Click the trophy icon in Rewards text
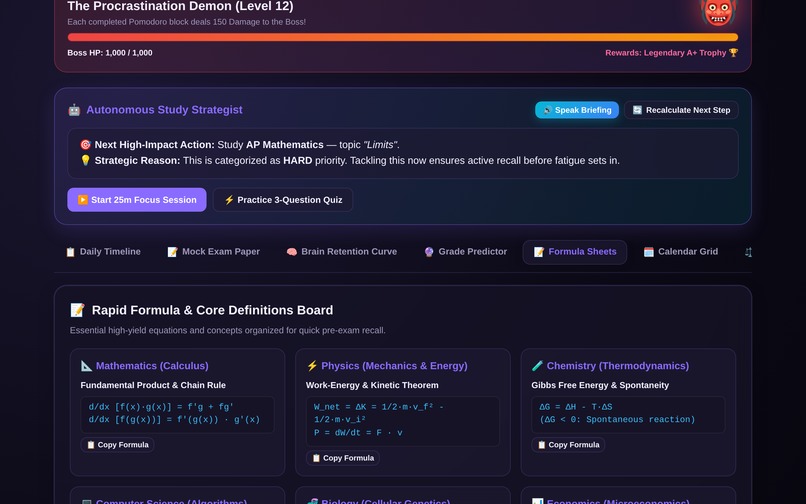The width and height of the screenshot is (806, 504). click(734, 52)
